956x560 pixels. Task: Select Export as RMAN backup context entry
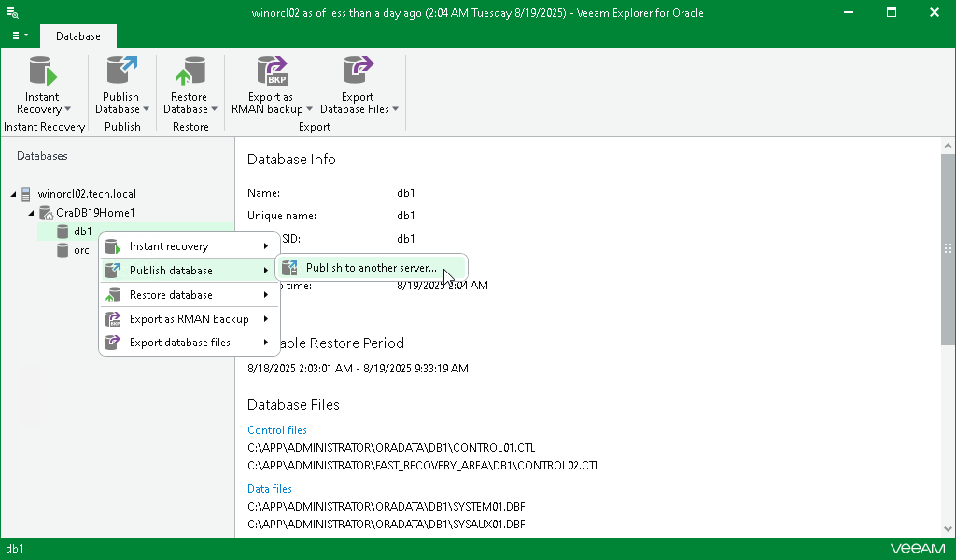click(189, 319)
